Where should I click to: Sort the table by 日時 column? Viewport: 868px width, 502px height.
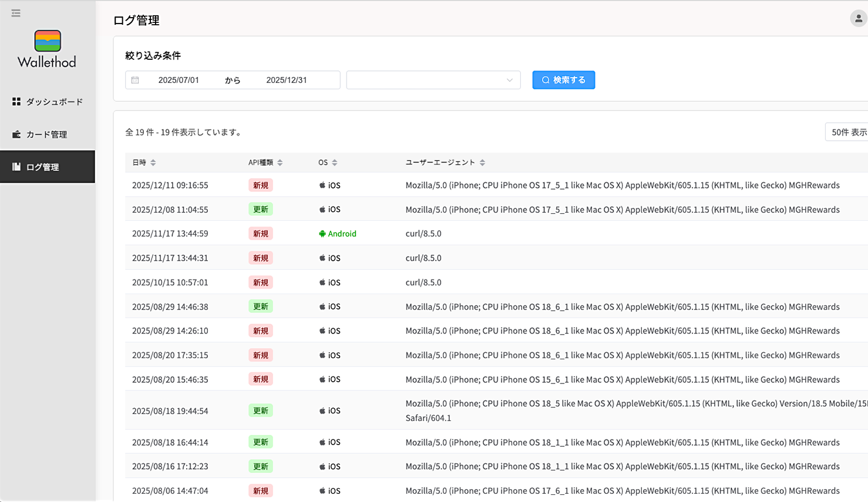point(153,163)
